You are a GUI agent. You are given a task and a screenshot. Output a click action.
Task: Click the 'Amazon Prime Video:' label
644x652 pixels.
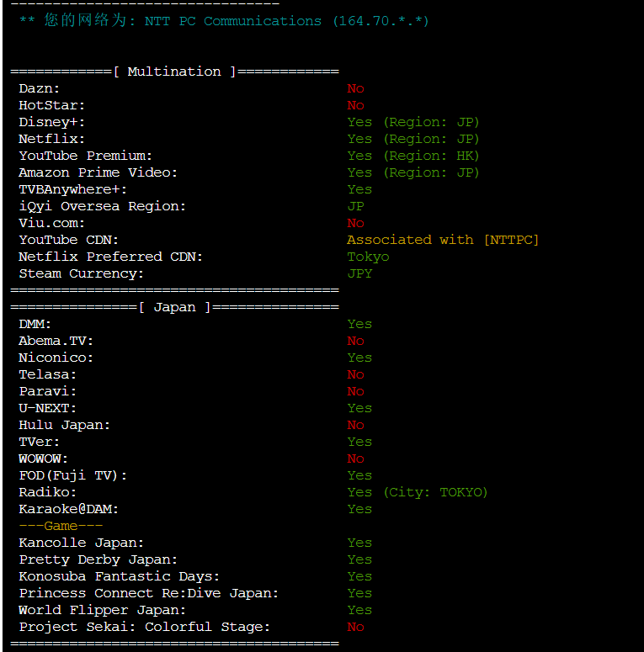(98, 172)
